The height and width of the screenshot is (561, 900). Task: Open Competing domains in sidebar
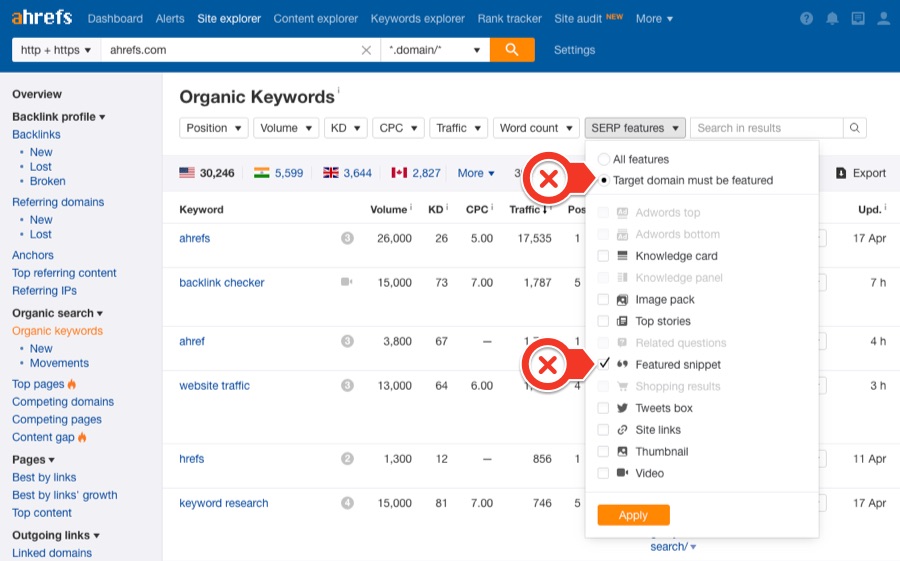pyautogui.click(x=63, y=401)
